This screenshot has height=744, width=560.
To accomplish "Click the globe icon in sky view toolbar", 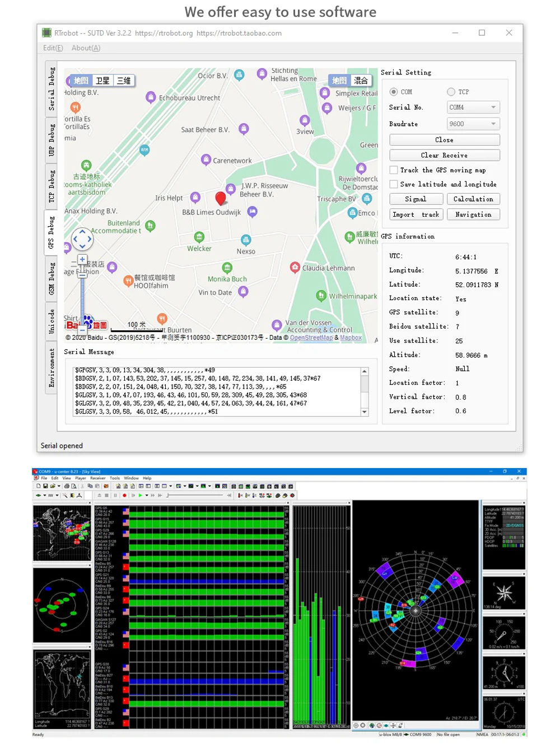I will (372, 725).
